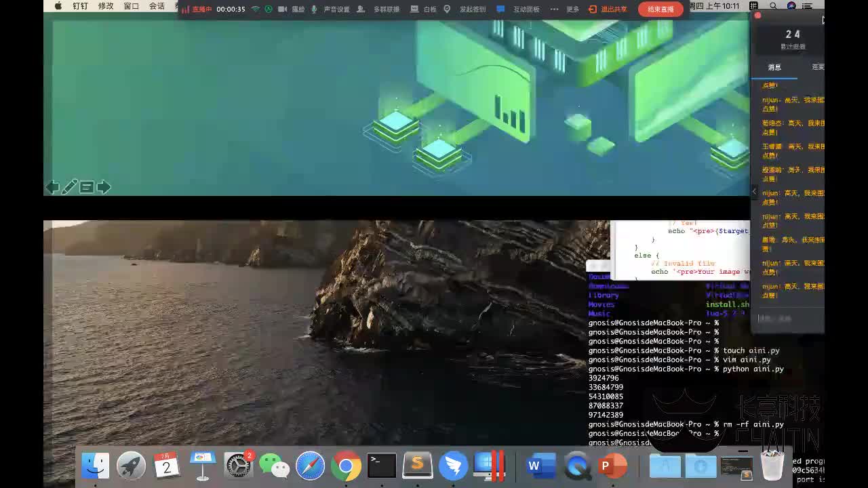The image size is (868, 488).
Task: Click the Movies entry in Terminal listing
Action: point(601,305)
